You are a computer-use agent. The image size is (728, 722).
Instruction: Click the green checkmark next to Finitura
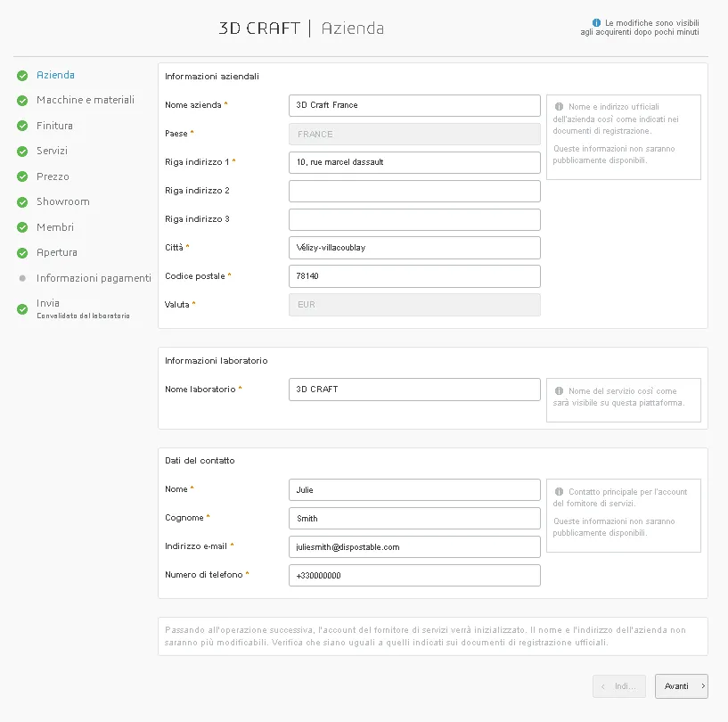[22, 127]
